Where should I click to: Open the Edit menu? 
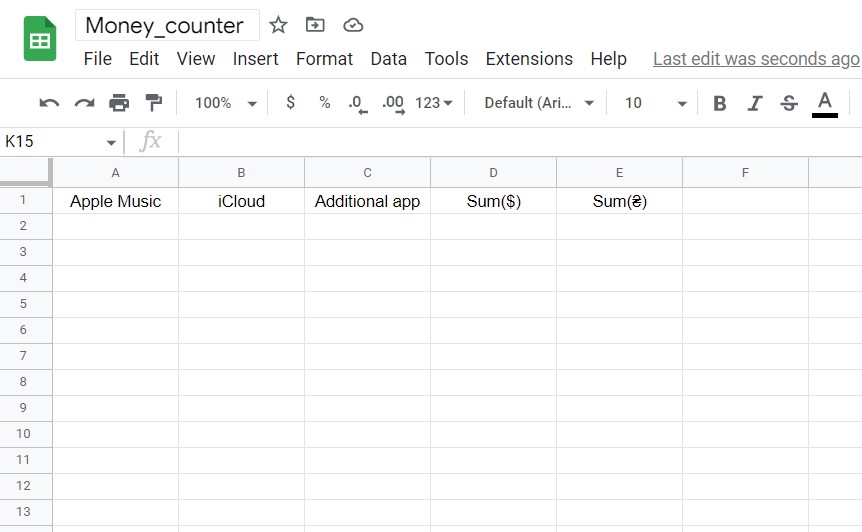click(144, 59)
